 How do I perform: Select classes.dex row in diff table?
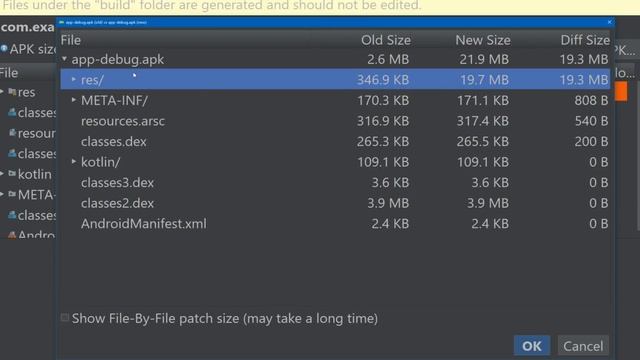pos(335,141)
